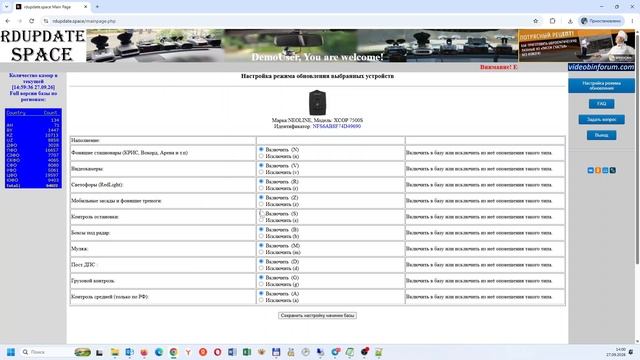
Task: Launch Excel from the taskbar
Action: [x=247, y=352]
